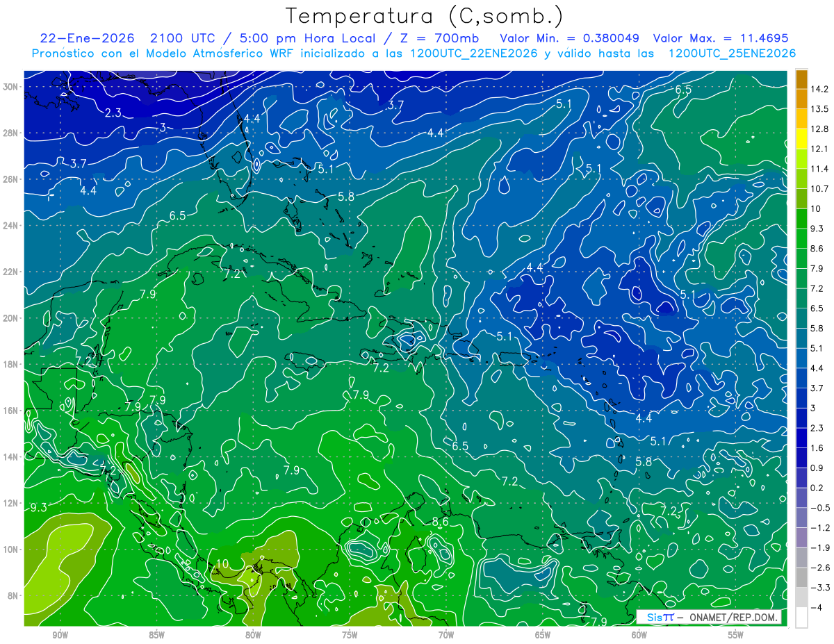The height and width of the screenshot is (644, 834).
Task: Click longitude axis label '60W'
Action: click(x=639, y=635)
